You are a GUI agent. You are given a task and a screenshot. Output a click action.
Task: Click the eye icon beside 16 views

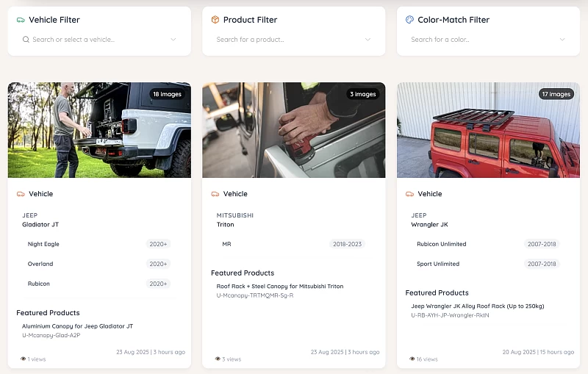(x=412, y=359)
